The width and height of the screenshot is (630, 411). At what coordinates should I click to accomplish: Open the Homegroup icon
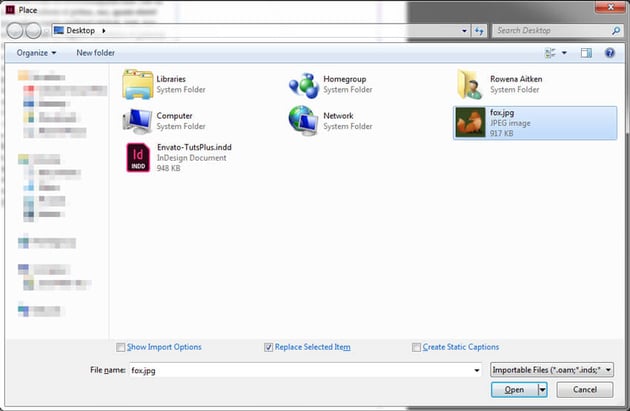point(304,85)
